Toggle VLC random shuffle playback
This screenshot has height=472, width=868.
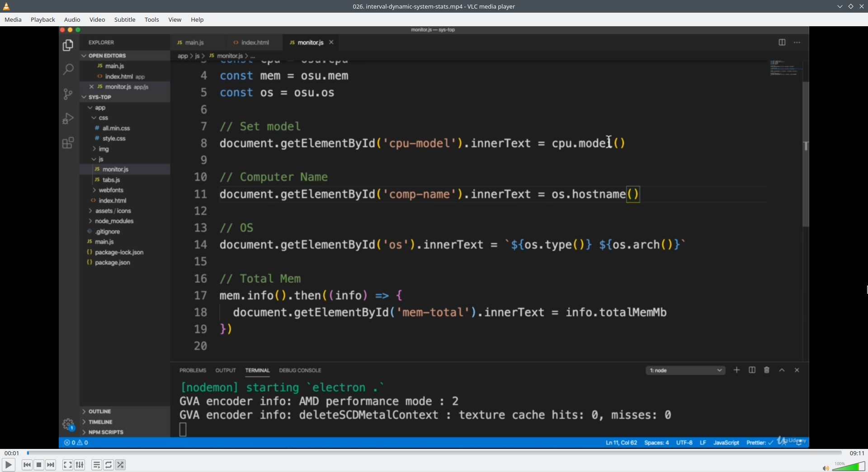click(x=120, y=465)
